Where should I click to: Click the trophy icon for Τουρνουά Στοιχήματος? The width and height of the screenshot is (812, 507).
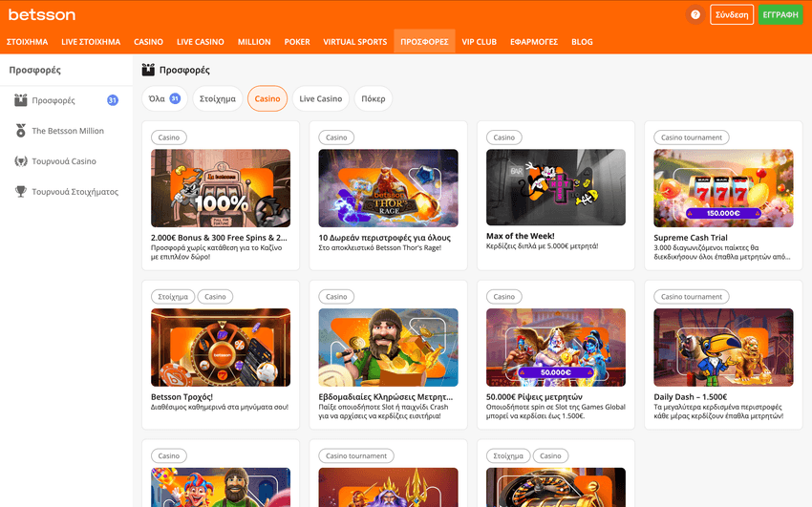(21, 191)
